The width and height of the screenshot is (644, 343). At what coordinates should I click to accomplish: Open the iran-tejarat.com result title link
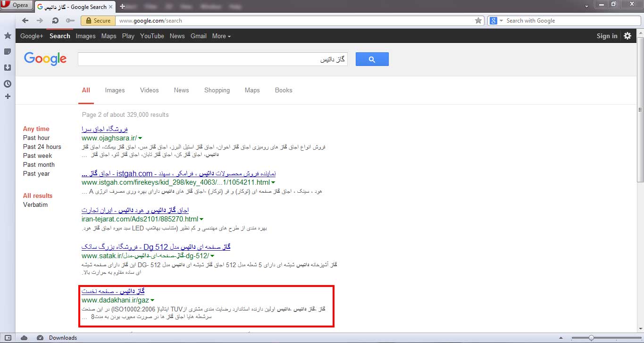(135, 210)
